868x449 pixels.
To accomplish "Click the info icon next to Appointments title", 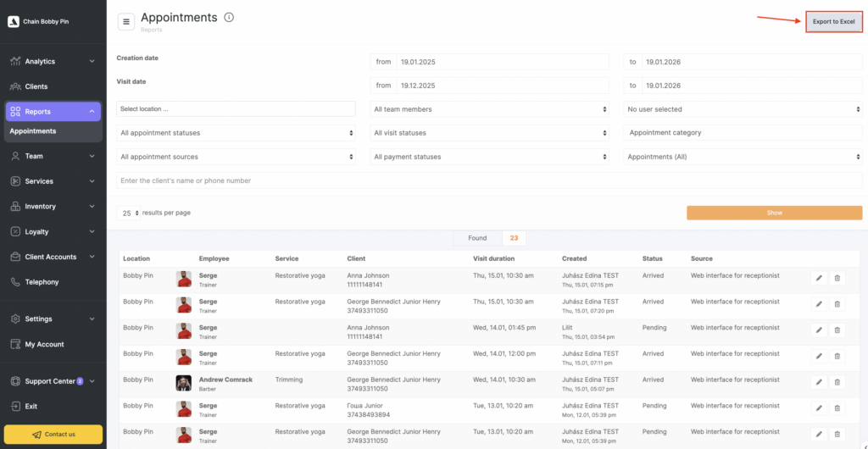I will click(229, 18).
